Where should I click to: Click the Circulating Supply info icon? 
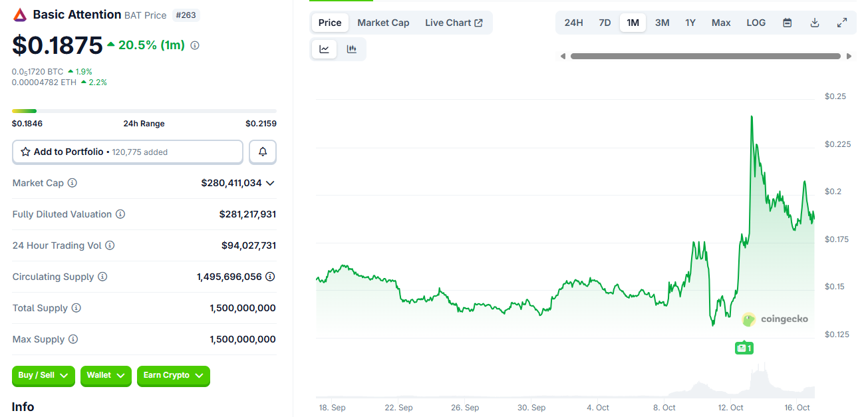pyautogui.click(x=102, y=277)
